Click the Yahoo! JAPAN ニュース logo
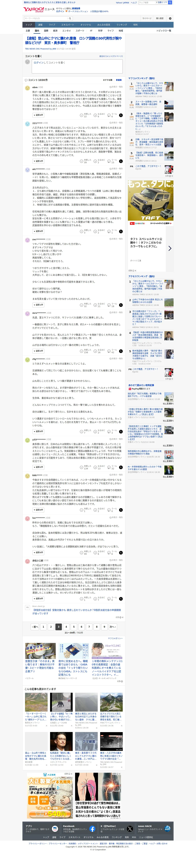Screen dimensions: 196x868 click(39, 9)
